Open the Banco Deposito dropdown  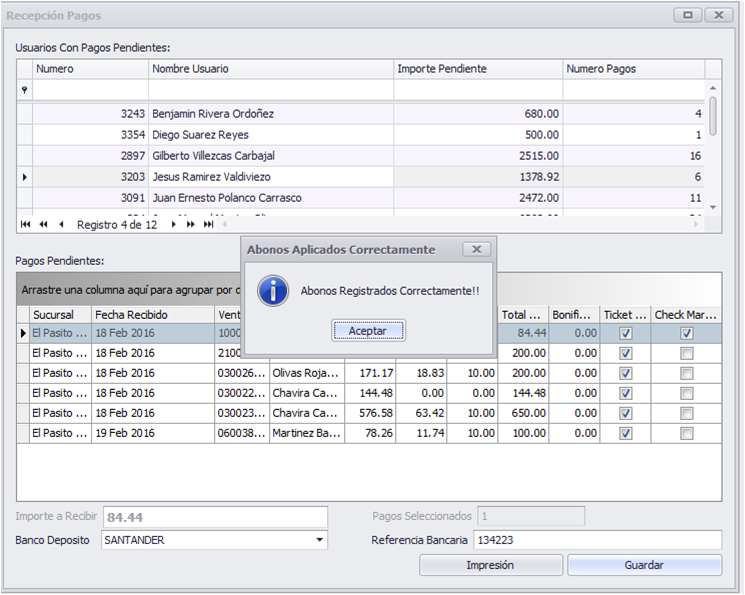click(x=319, y=540)
